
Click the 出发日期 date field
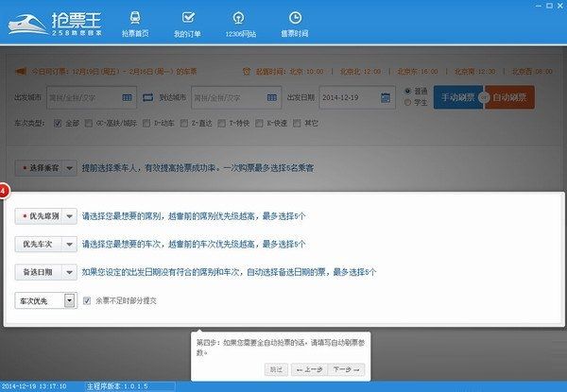pyautogui.click(x=356, y=97)
